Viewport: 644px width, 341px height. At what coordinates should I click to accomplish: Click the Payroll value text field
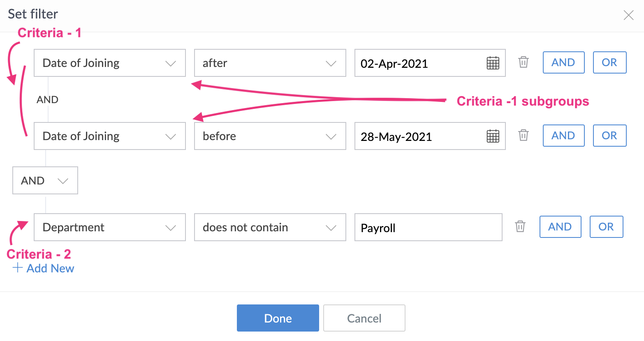[x=428, y=228]
